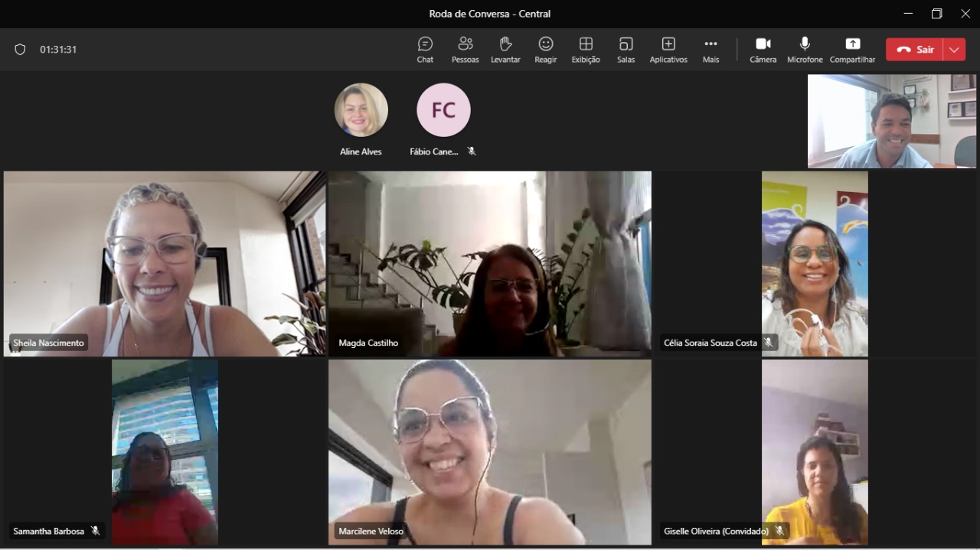Click the FC avatar of Fábio
This screenshot has height=550, width=980.
point(443,110)
